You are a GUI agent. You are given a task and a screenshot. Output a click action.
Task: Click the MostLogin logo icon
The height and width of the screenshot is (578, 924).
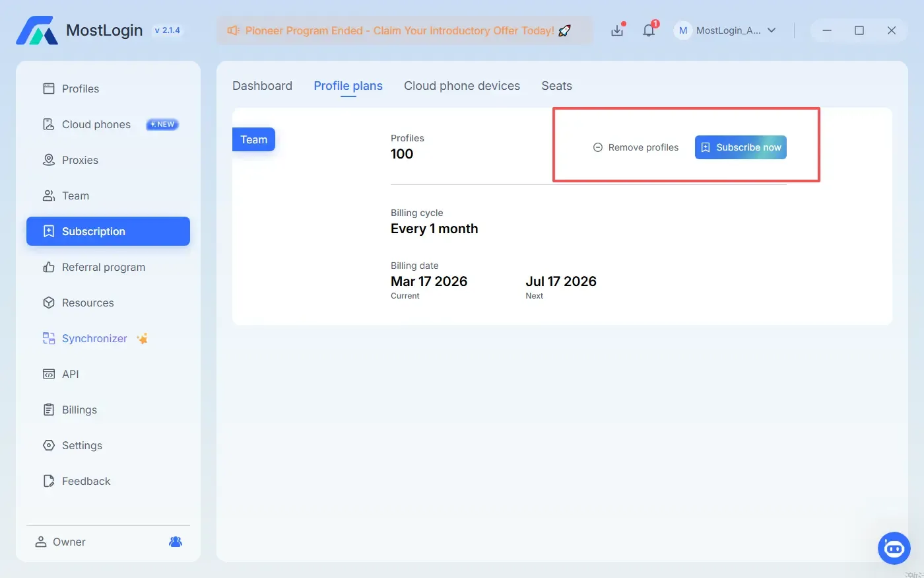pos(37,30)
